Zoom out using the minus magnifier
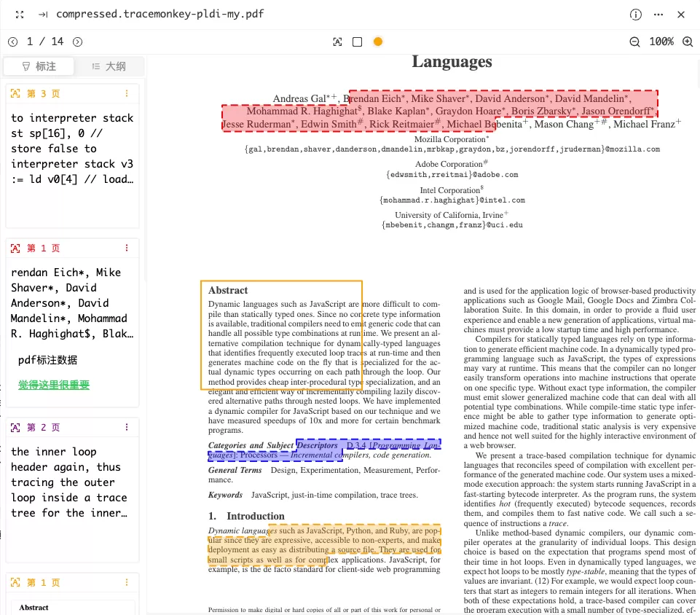The image size is (700, 615). (634, 42)
